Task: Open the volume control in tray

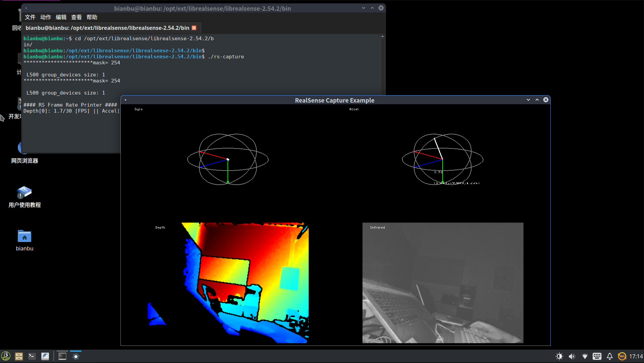Action: coord(572,356)
